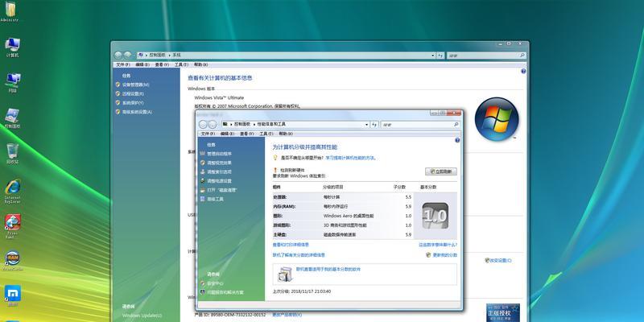Click online software for base score link
The height and width of the screenshot is (322, 644).
tap(328, 270)
